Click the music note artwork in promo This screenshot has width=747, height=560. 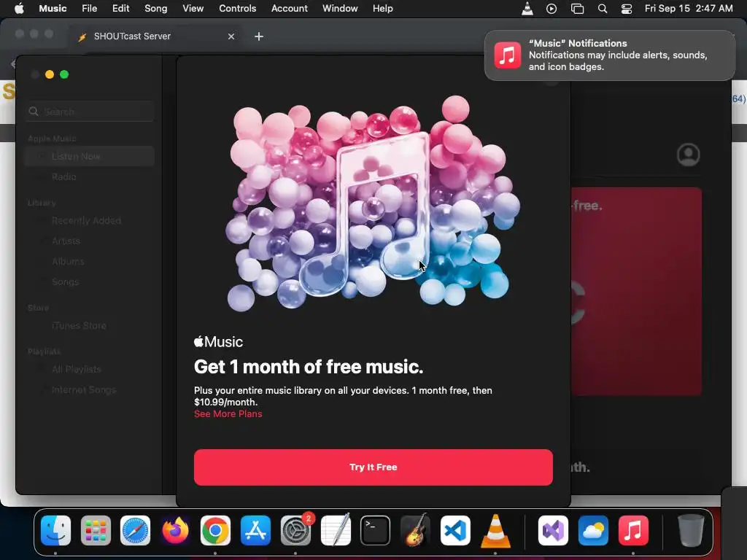(372, 203)
